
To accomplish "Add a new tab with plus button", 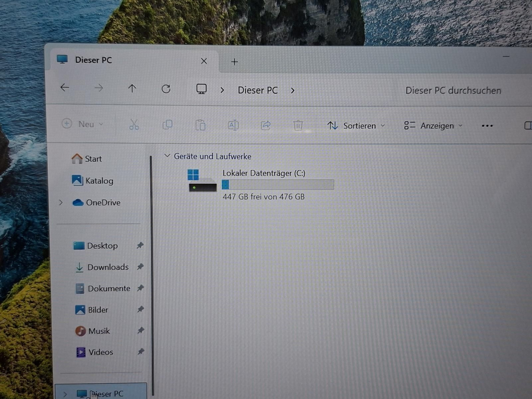I will [234, 62].
